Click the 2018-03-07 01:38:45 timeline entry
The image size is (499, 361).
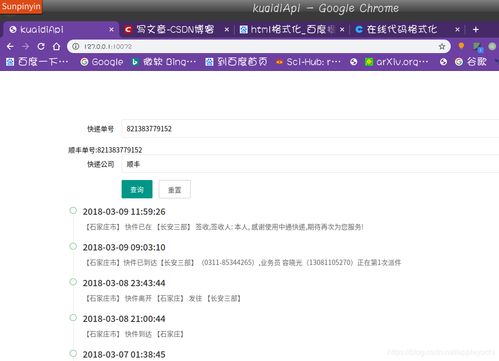tap(124, 354)
